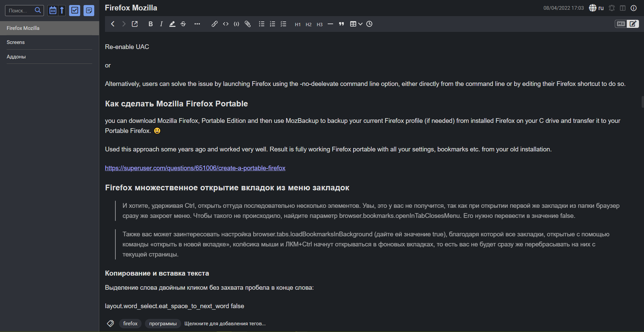Toggle bold formatting in editor toolbar
This screenshot has height=332, width=644.
(151, 24)
